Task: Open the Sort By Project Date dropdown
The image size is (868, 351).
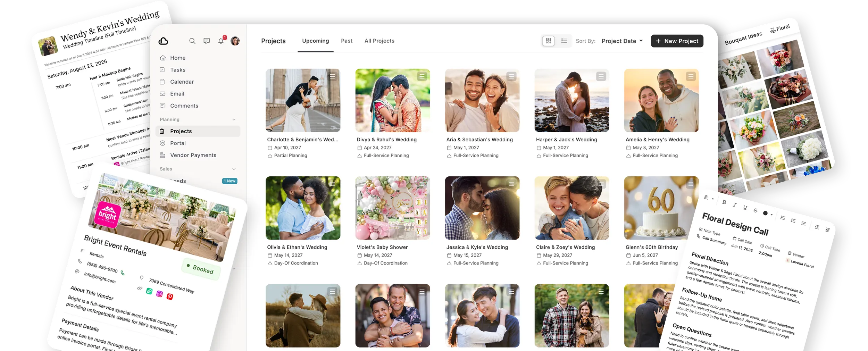Action: [x=622, y=41]
